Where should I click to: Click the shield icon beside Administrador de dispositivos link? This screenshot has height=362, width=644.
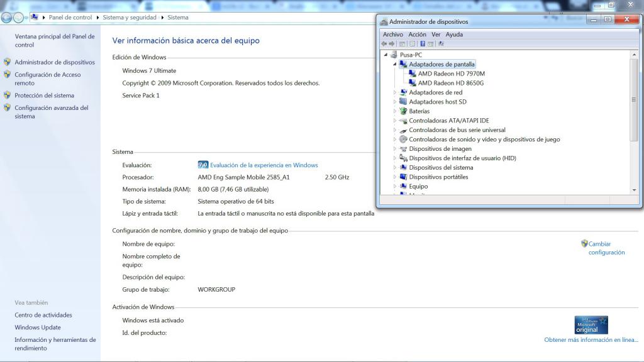pyautogui.click(x=7, y=62)
